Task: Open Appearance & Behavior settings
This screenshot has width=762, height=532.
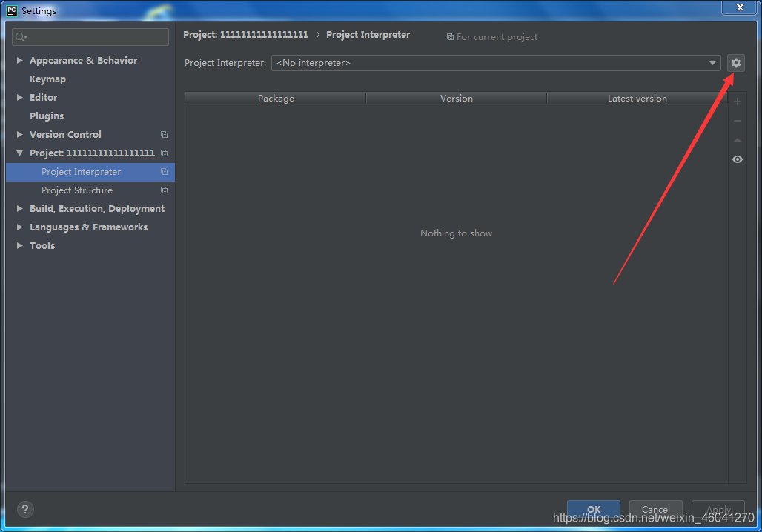Action: tap(83, 60)
